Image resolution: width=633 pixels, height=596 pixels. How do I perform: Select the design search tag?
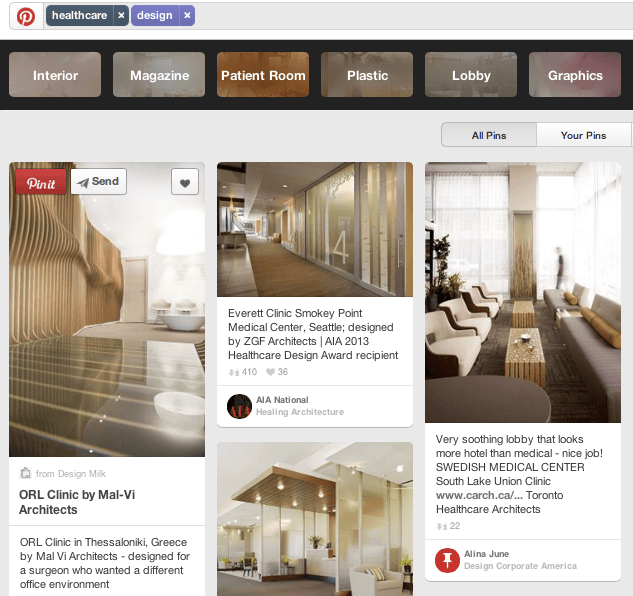155,15
